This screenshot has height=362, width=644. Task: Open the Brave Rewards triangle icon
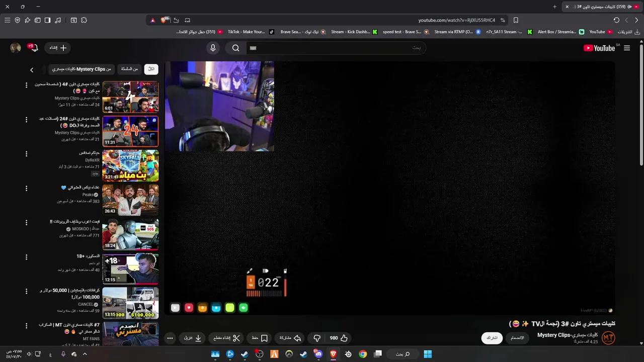pos(153,20)
